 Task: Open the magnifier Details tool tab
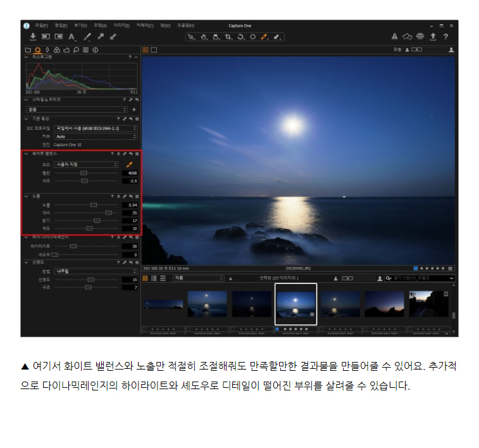tap(76, 50)
